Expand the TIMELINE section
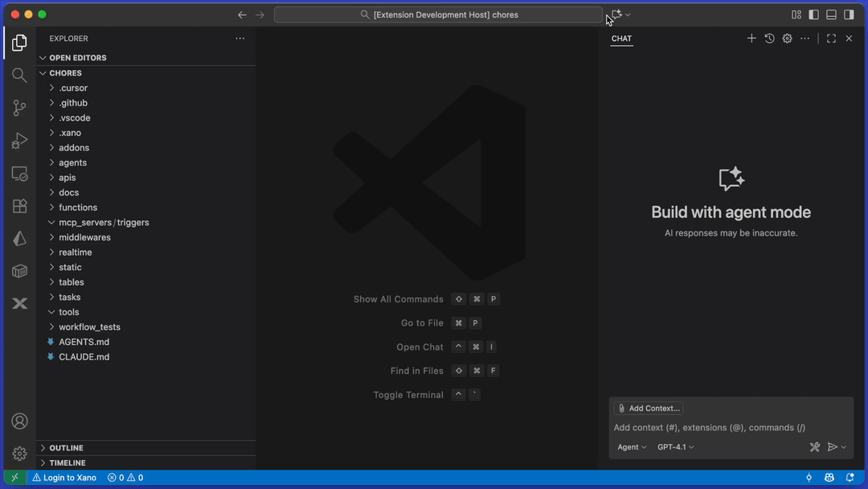 click(146, 462)
